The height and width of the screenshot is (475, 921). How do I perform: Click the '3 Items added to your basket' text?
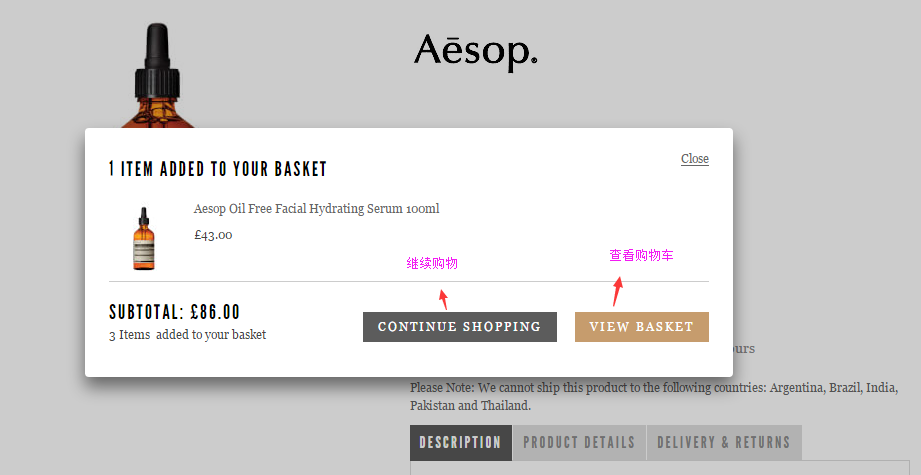[187, 335]
